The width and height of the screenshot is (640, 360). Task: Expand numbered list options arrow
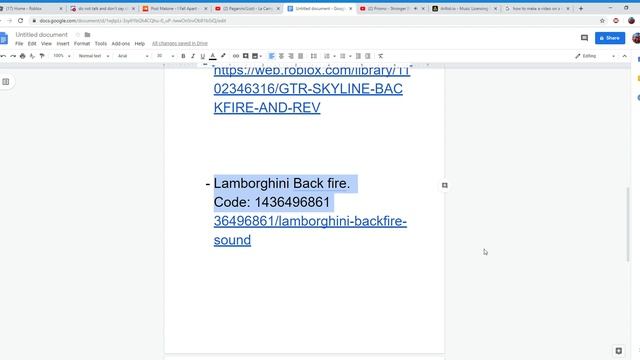(334, 56)
